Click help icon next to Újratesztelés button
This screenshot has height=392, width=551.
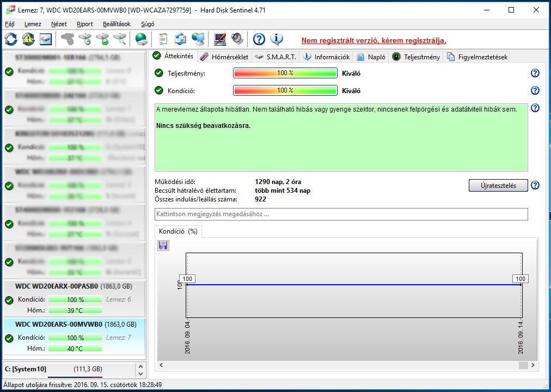pos(535,185)
